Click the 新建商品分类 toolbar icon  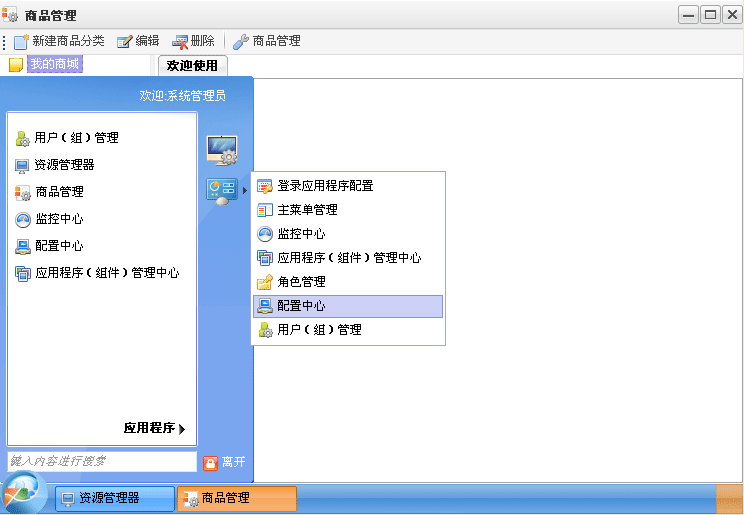point(21,41)
